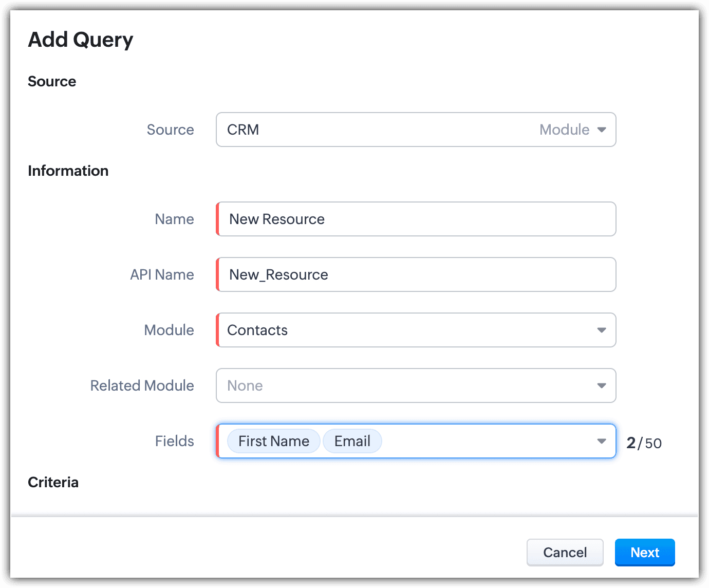Click the Related Module field label
Screen dimensions: 709x588
pos(142,385)
